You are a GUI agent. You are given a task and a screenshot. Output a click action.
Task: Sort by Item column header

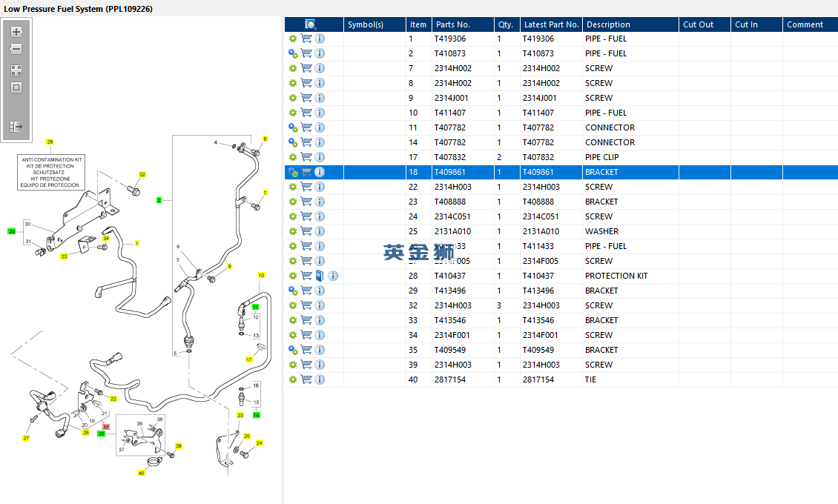pos(418,24)
